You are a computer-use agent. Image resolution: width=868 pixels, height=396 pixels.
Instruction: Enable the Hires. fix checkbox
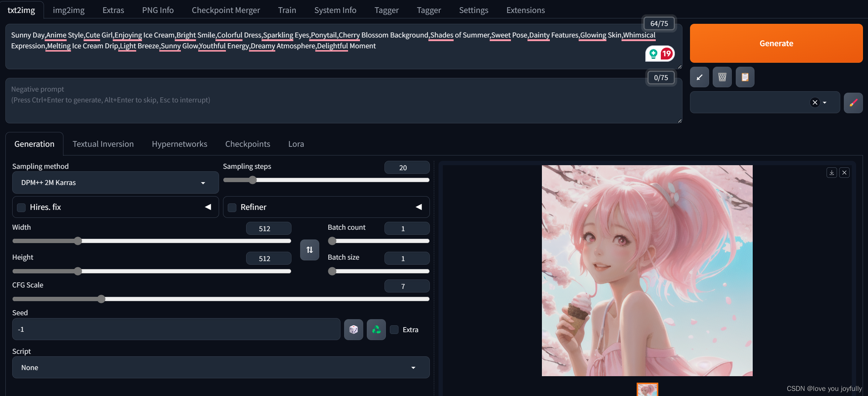[x=22, y=207]
